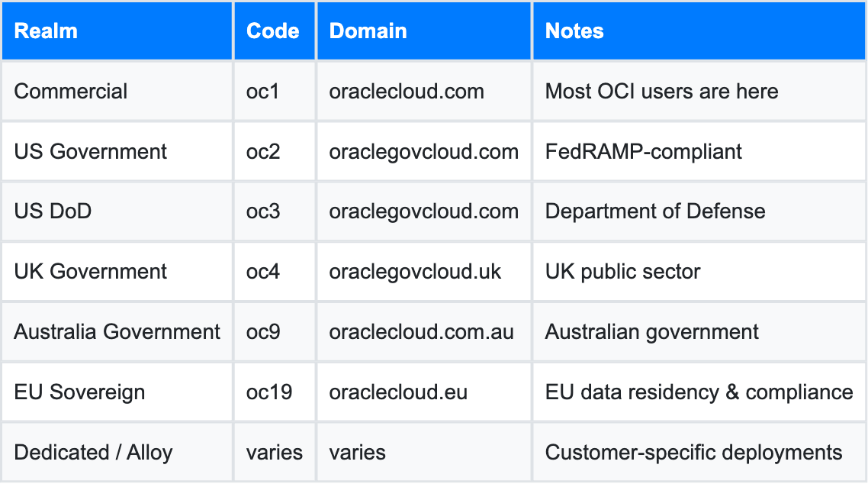Select the oc19 code cell
This screenshot has height=484, width=868.
coord(275,392)
